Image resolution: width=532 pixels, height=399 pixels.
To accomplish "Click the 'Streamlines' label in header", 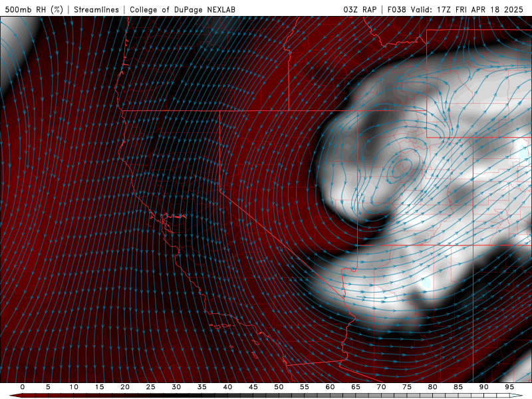I will point(96,9).
